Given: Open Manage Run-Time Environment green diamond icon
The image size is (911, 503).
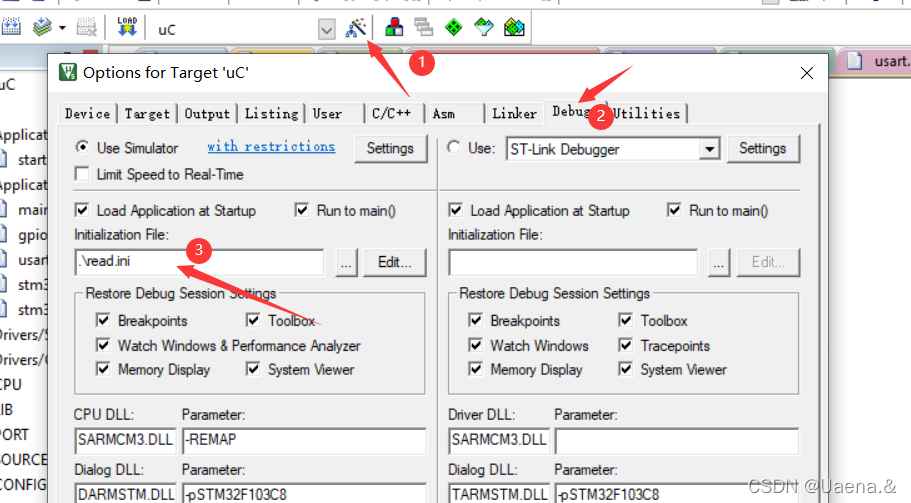Looking at the screenshot, I should [454, 27].
